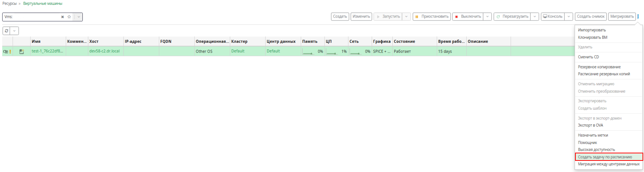Select Создать шаблон menu item
This screenshot has height=172, width=644.
(x=592, y=108)
